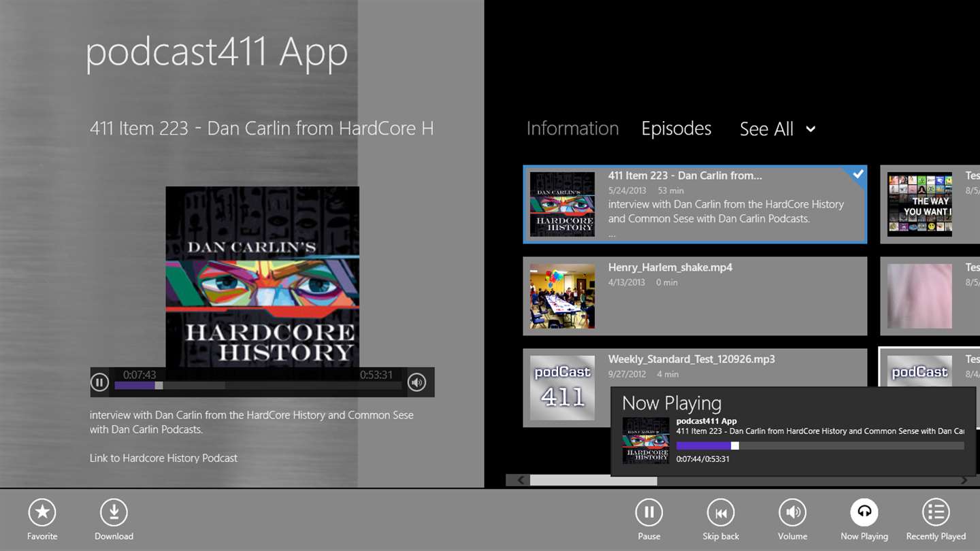Click the Henry Harlem shake party thumbnail
Screen dimensions: 980x551
(562, 297)
